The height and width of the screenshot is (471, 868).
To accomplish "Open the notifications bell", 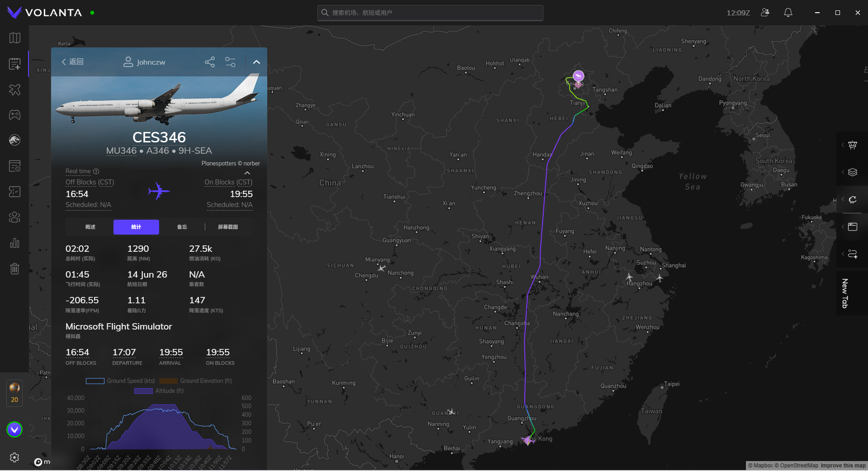I will tap(788, 13).
